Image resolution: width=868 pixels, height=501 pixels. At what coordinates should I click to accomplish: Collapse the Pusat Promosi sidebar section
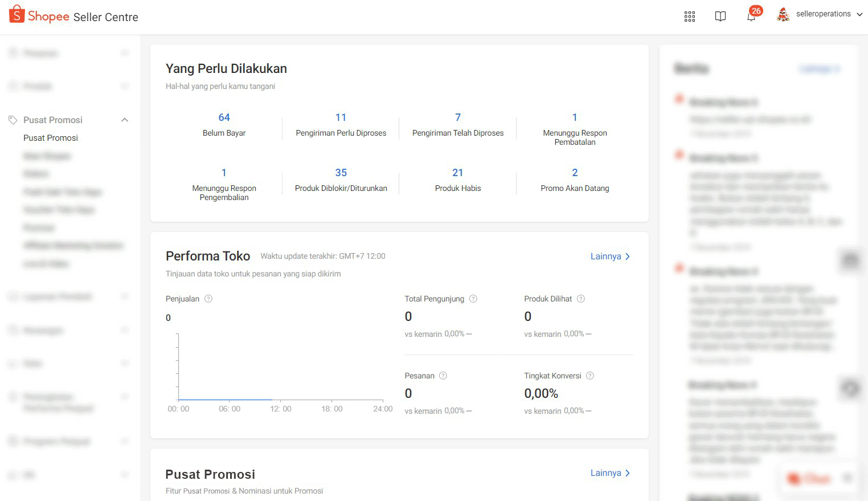[x=125, y=120]
